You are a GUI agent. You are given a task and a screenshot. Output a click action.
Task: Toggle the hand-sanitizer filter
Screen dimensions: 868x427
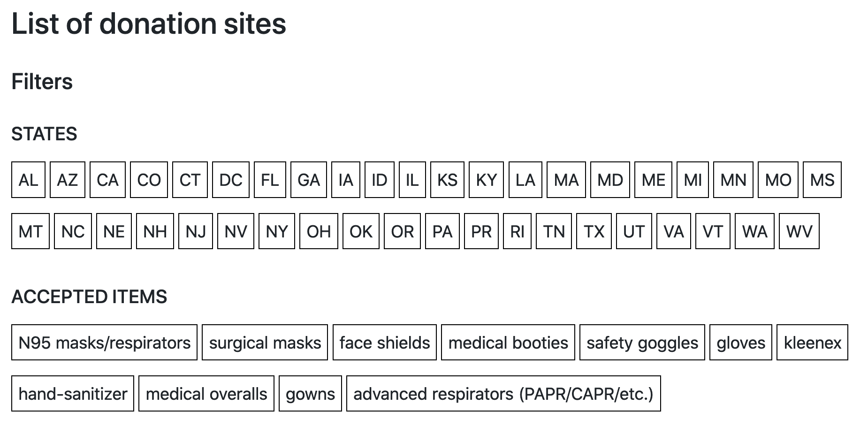click(73, 394)
